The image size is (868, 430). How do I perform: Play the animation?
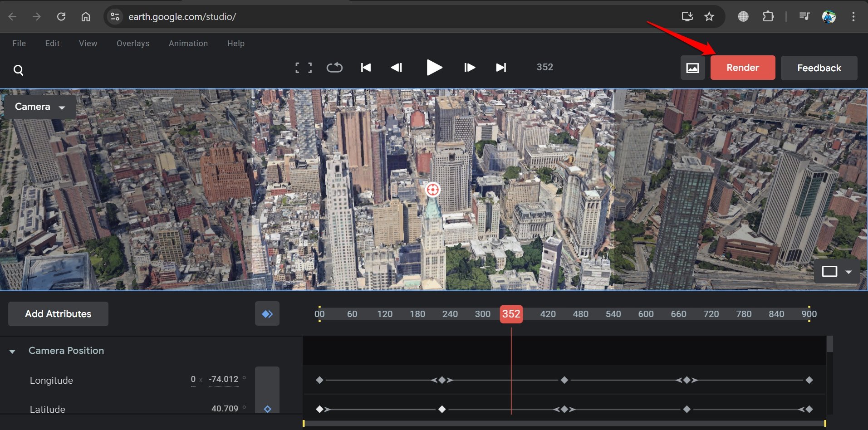(434, 68)
